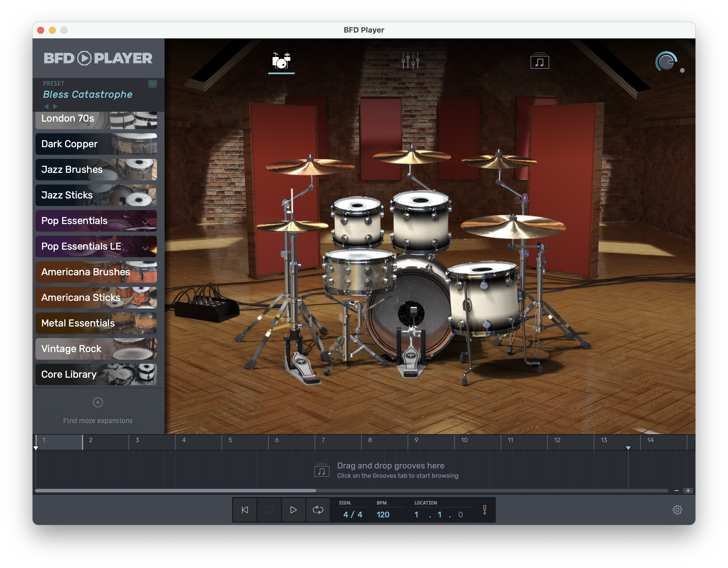Screen dimensions: 728x568
Task: Click the hi-hat cymbal
Action: click(292, 226)
